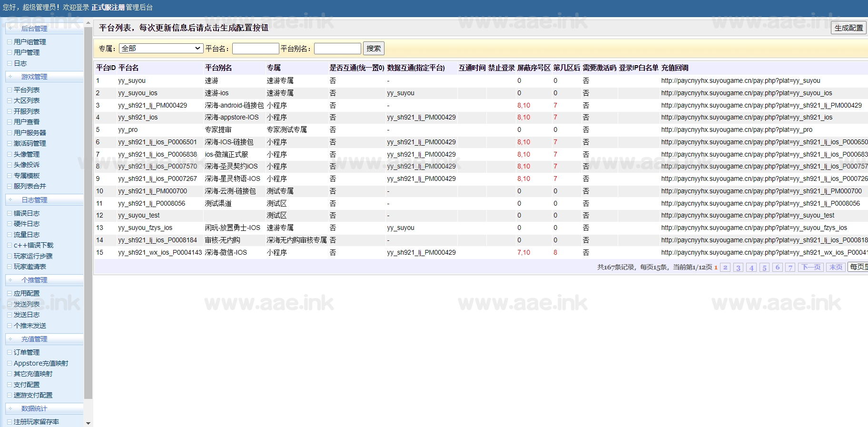Go to page 7
Image resolution: width=868 pixels, height=427 pixels.
[790, 268]
